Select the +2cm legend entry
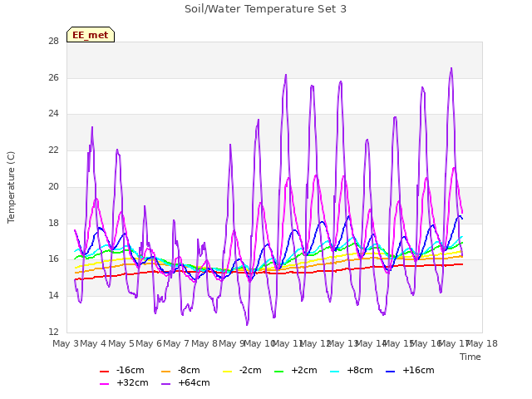This screenshot has height=399, width=532. [296, 370]
